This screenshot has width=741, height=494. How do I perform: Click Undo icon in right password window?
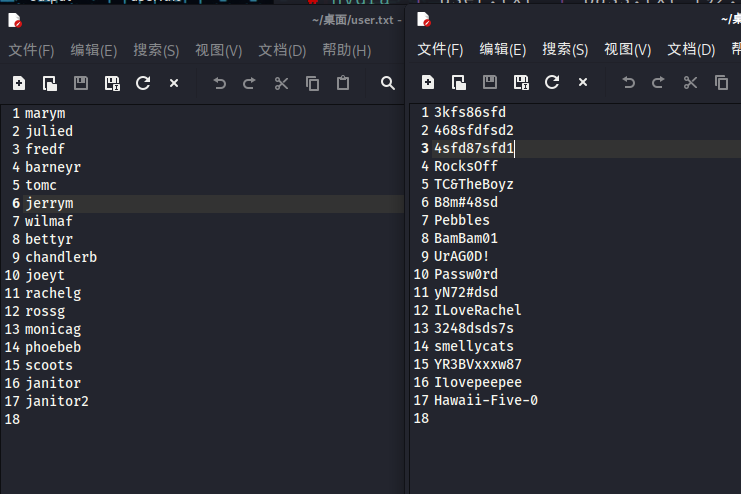(x=628, y=83)
